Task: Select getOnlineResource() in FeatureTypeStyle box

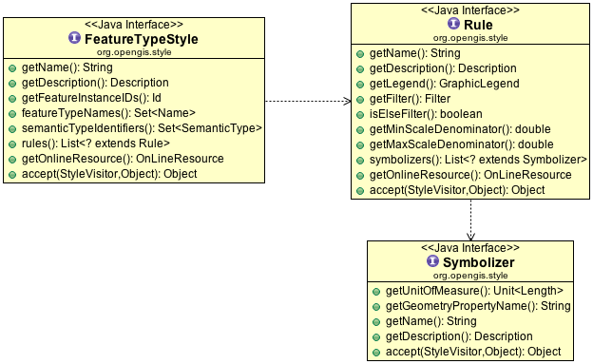Action: [123, 159]
